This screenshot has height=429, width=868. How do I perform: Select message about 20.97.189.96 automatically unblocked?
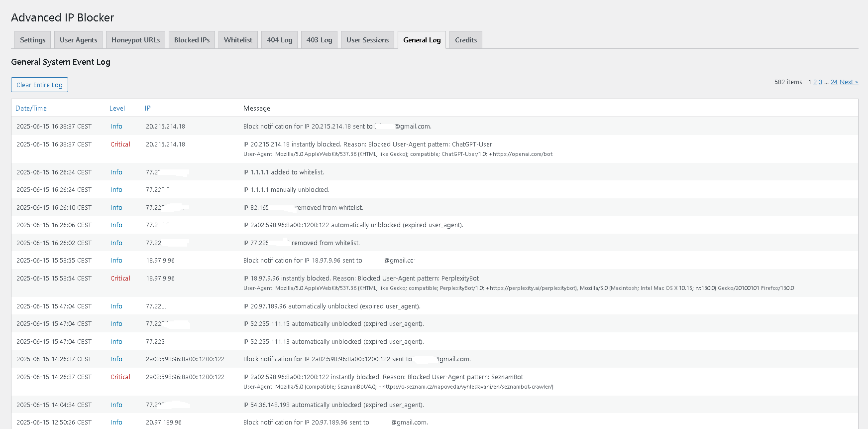(x=332, y=306)
